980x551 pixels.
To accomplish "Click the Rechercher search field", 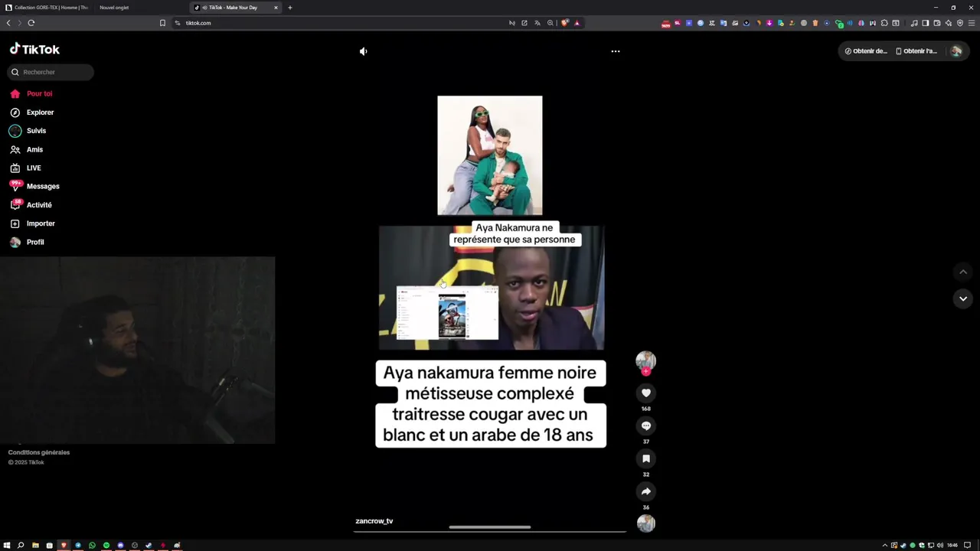I will point(51,72).
